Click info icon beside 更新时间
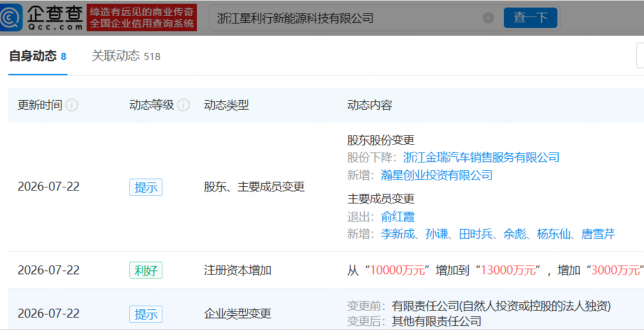The image size is (644, 330). 72,105
